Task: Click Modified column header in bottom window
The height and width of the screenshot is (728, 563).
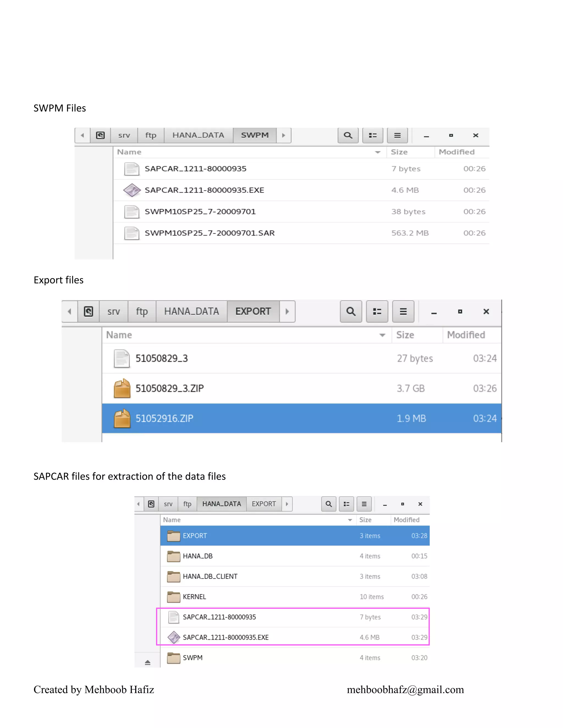Action: tap(406, 520)
